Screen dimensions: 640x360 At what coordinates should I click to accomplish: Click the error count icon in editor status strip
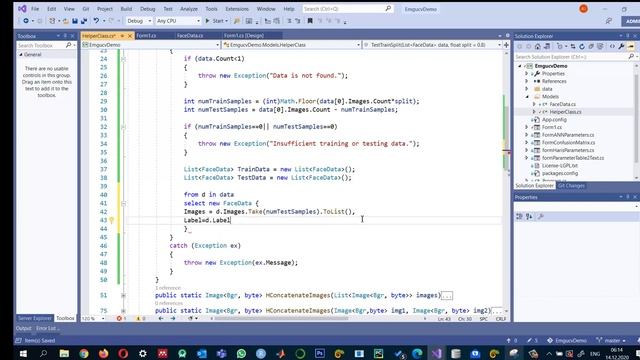tap(119, 318)
